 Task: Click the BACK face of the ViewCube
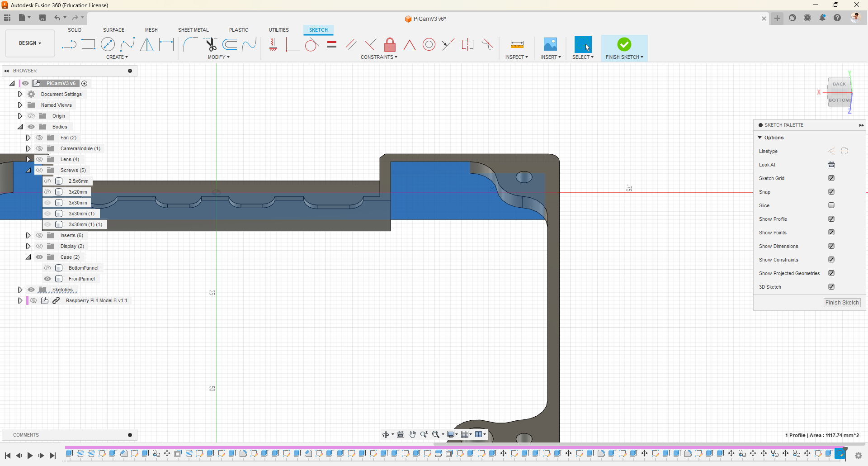coord(839,84)
